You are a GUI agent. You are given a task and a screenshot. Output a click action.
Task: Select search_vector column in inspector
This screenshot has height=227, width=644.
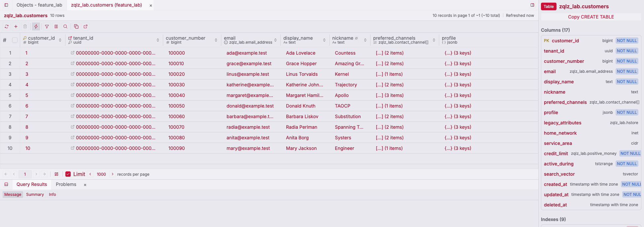(x=591, y=174)
